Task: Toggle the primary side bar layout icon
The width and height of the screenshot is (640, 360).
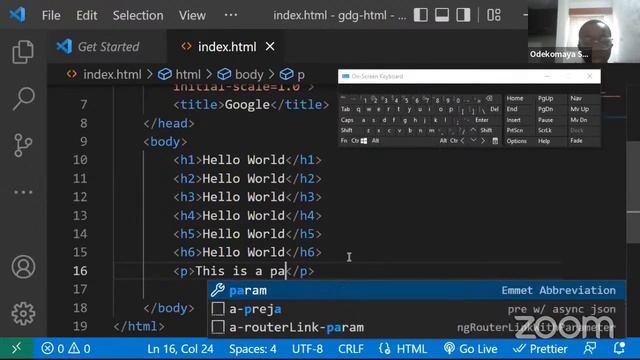Action: (x=421, y=15)
